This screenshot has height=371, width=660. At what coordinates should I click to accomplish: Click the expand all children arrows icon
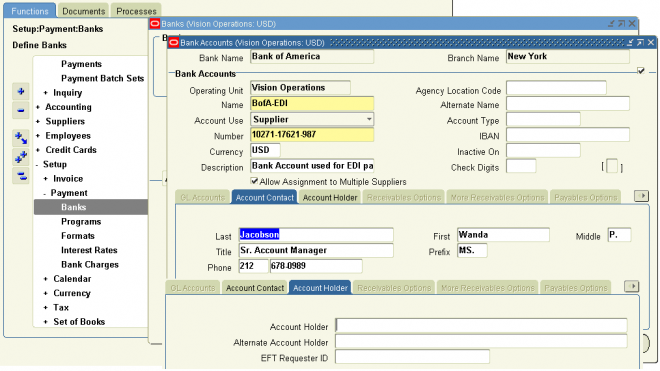coord(21,137)
